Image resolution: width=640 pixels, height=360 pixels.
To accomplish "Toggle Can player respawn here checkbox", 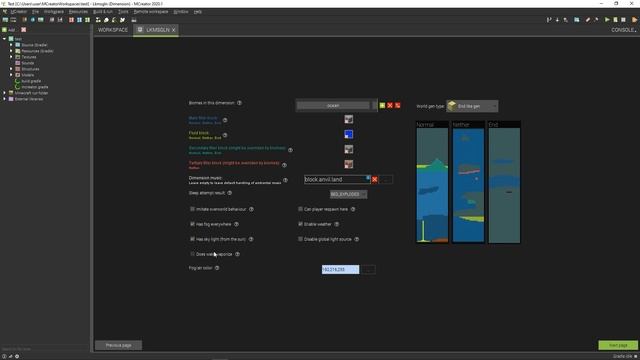I will (300, 209).
